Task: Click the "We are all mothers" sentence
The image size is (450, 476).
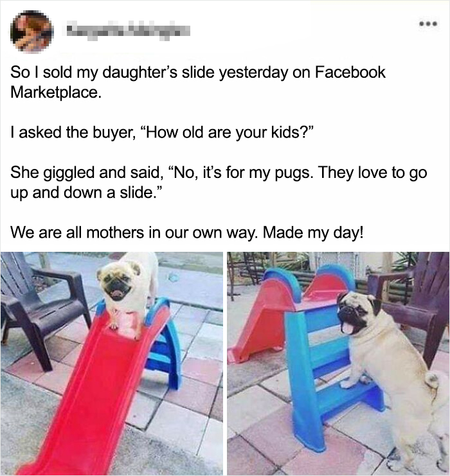Action: (132, 233)
